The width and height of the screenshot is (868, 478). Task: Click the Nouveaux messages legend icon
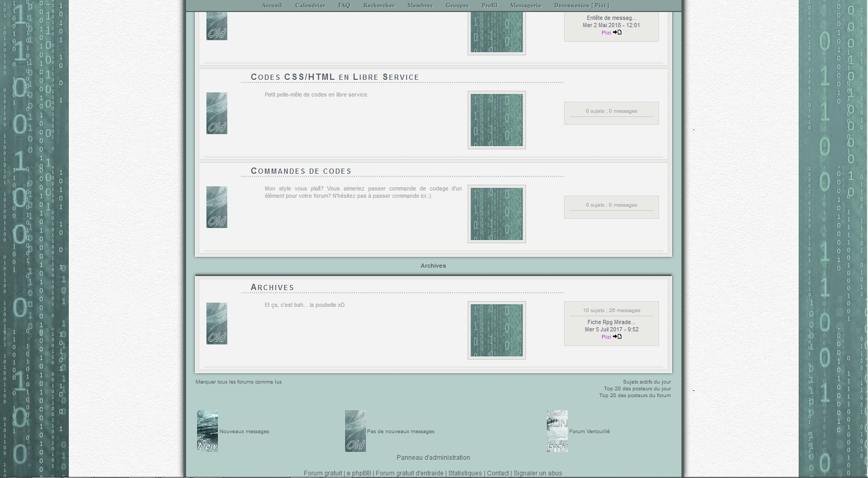[x=207, y=431]
